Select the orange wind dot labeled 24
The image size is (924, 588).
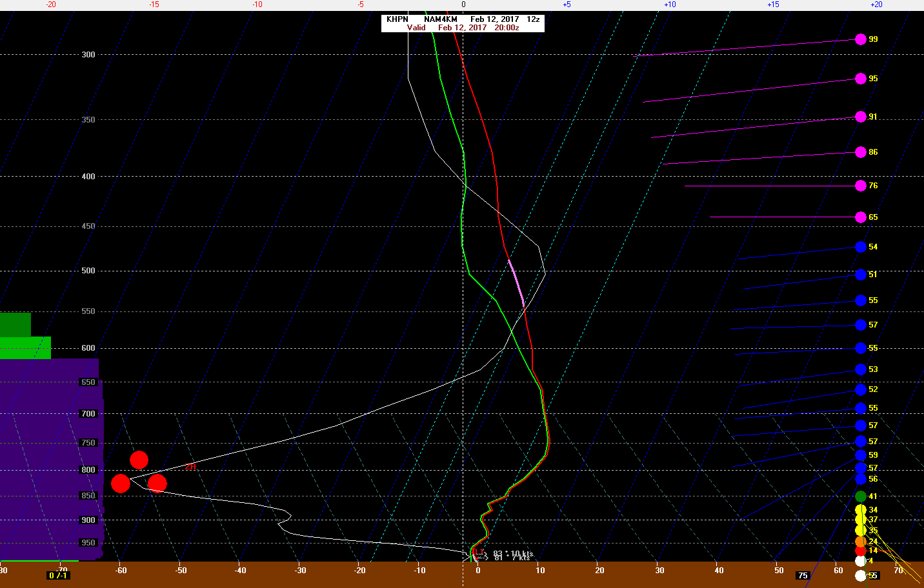[x=860, y=542]
